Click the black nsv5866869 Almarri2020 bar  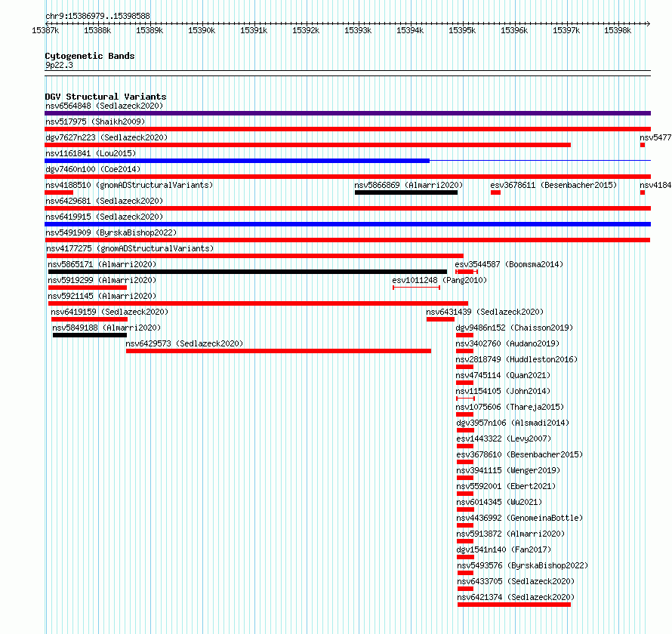pyautogui.click(x=406, y=192)
